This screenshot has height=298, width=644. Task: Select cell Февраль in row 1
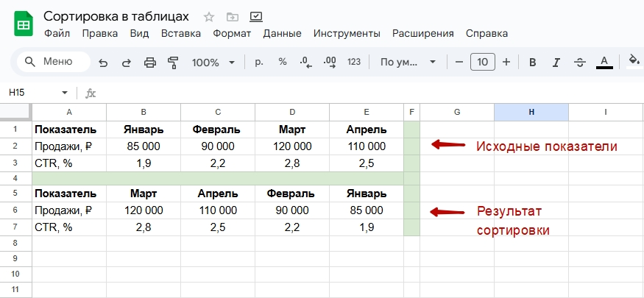[x=218, y=130]
